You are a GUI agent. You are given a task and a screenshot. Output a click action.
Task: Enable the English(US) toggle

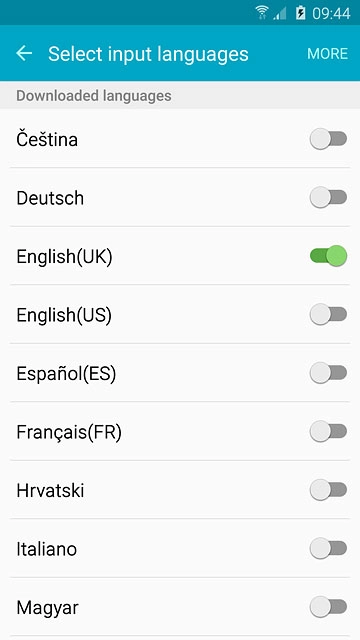coord(328,314)
